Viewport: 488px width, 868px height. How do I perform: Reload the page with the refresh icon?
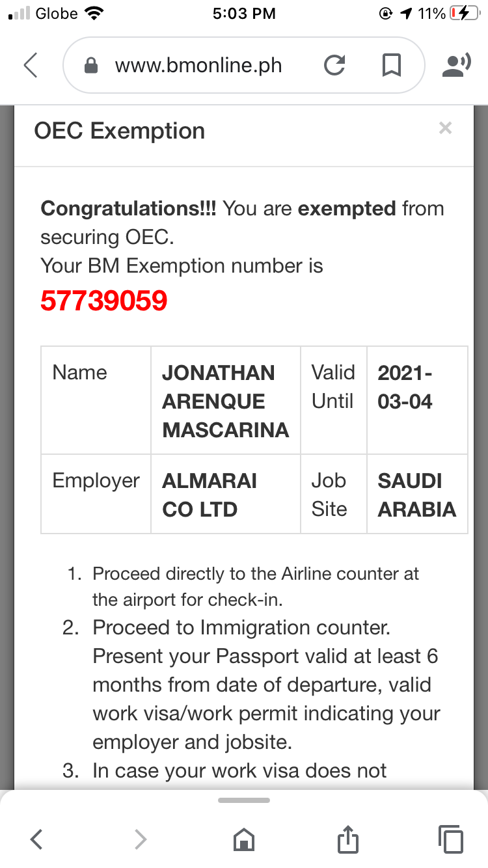pos(334,66)
